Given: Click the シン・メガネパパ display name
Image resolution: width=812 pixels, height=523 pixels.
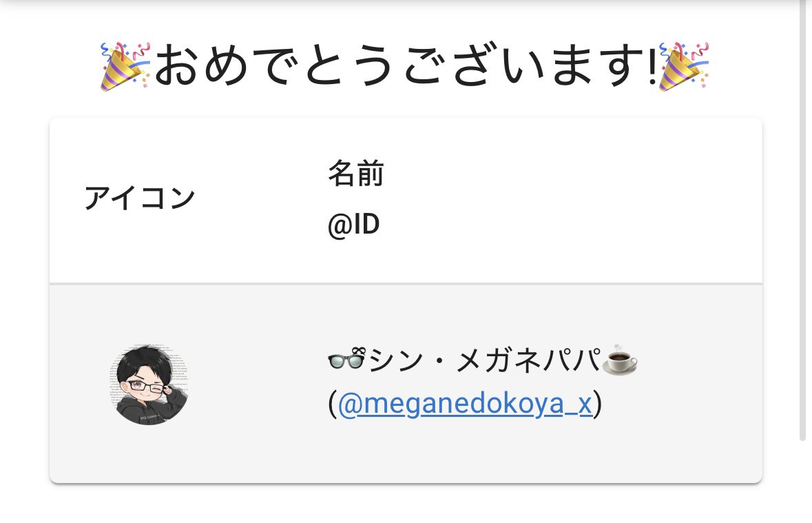Looking at the screenshot, I should pos(483,360).
